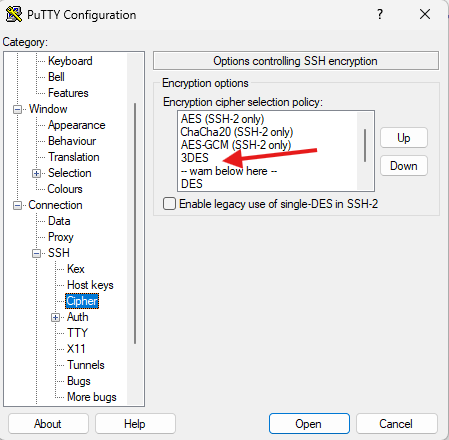Click the Open button
The width and height of the screenshot is (449, 440).
click(x=309, y=424)
